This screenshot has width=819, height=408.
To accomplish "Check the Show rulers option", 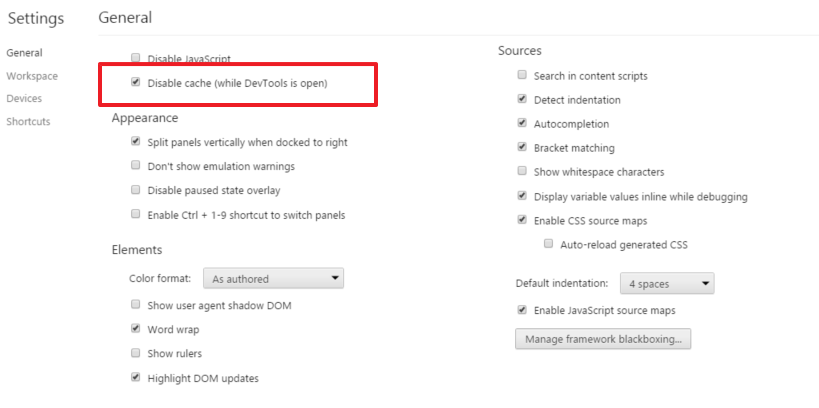I will click(x=136, y=353).
